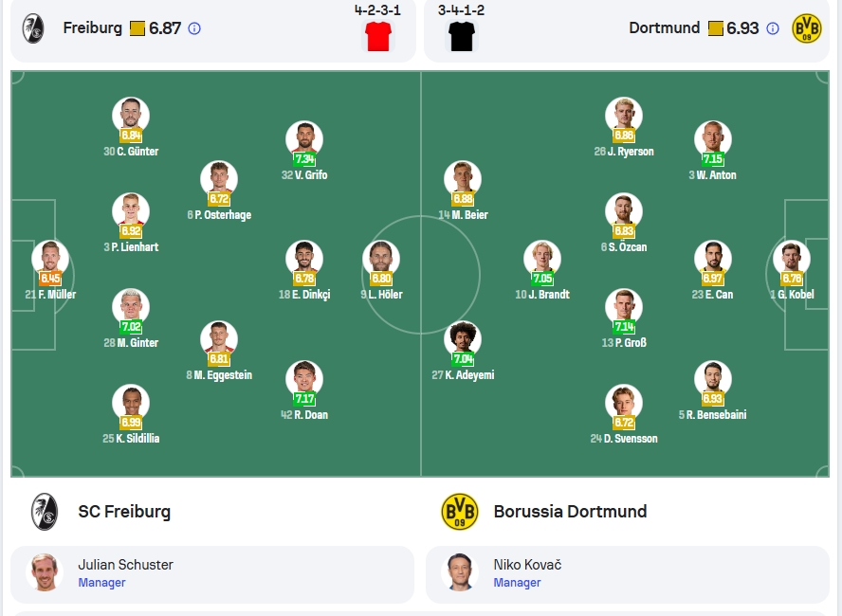The height and width of the screenshot is (616, 842).
Task: Open V. Grifo's player avatar
Action: (x=304, y=139)
